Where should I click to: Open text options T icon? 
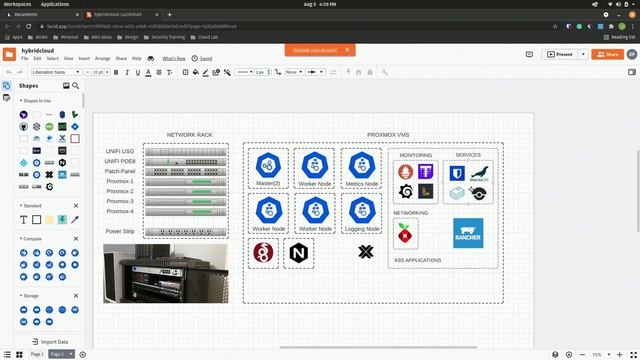(169, 72)
